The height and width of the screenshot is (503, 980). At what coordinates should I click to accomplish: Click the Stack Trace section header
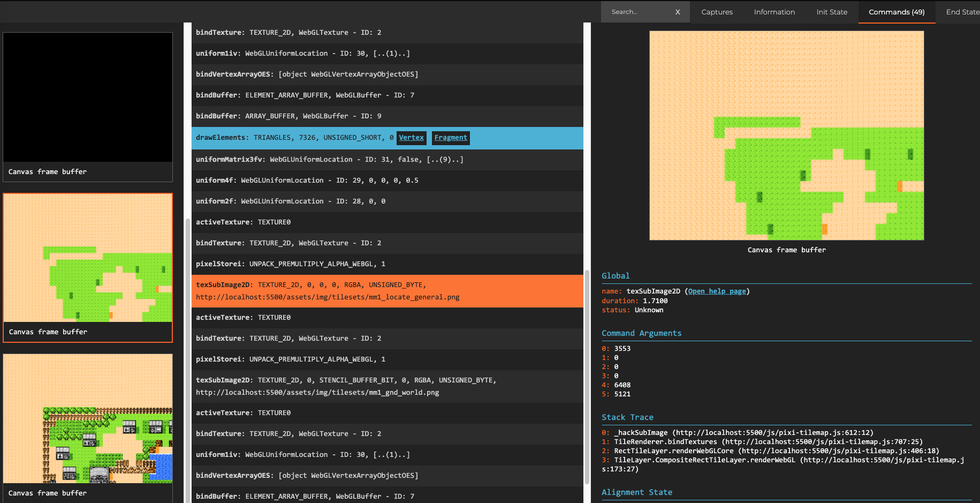627,417
